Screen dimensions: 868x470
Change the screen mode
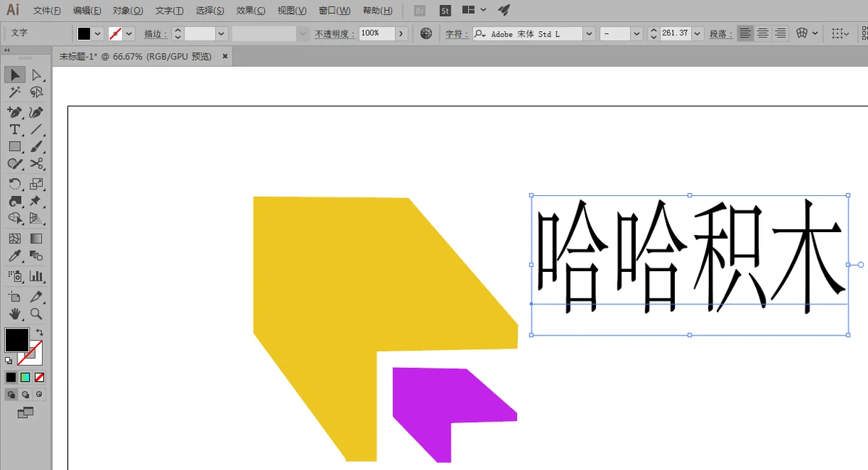[25, 412]
